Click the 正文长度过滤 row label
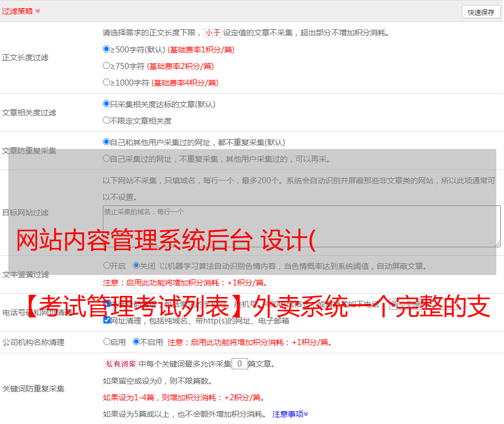 pos(25,57)
